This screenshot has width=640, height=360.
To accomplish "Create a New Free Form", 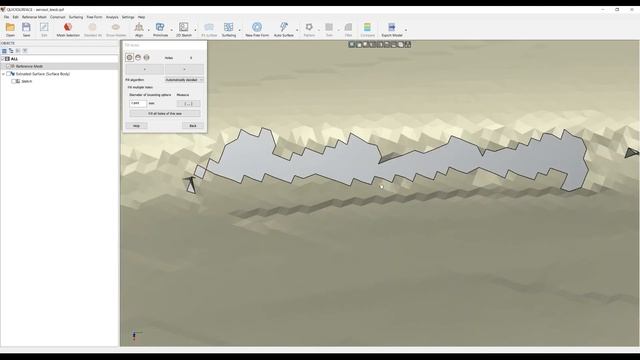I will point(257,28).
